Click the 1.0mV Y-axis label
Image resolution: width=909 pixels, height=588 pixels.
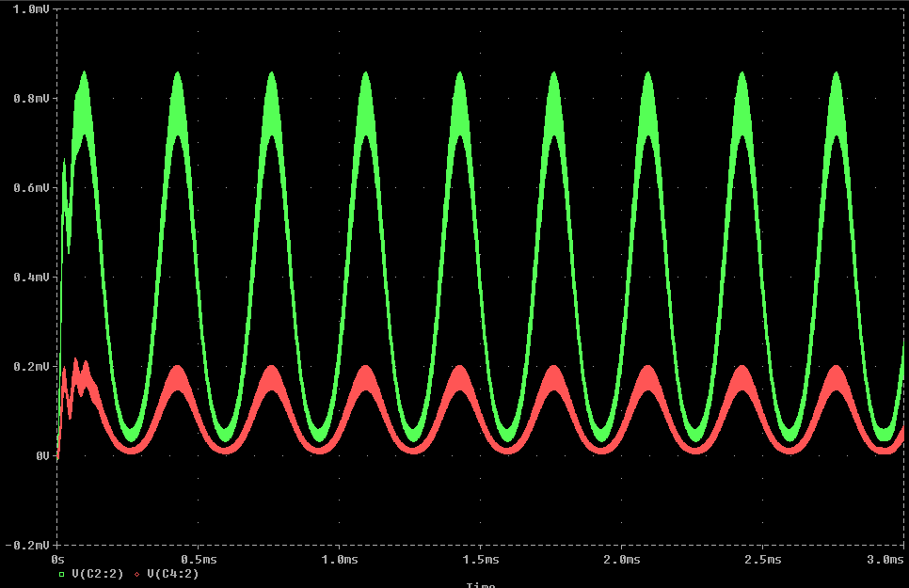[x=31, y=9]
